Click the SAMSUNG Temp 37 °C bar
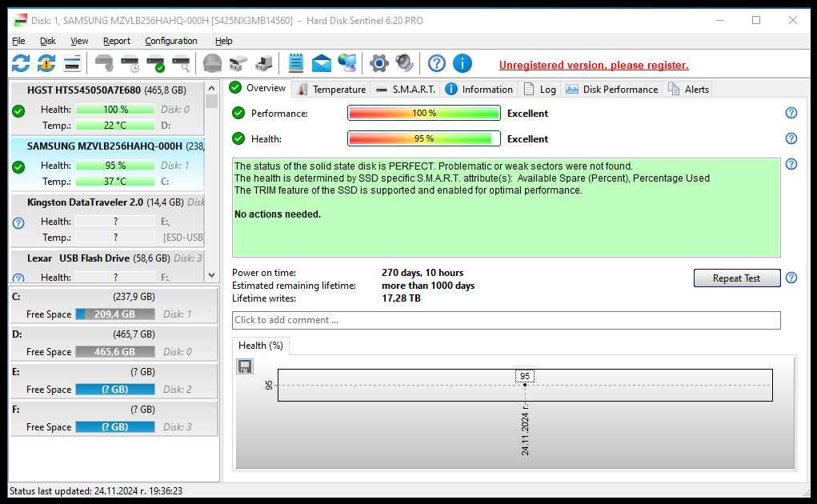817x504 pixels. tap(114, 181)
